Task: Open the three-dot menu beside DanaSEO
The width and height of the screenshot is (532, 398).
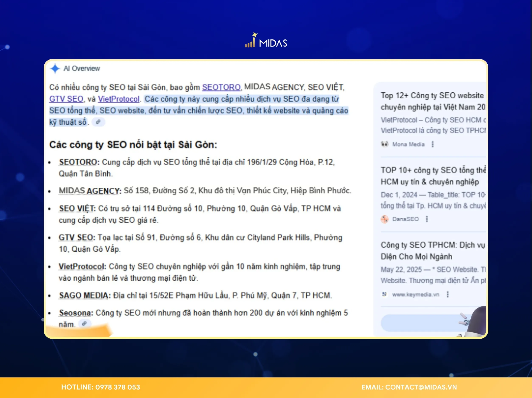Action: pos(427,219)
